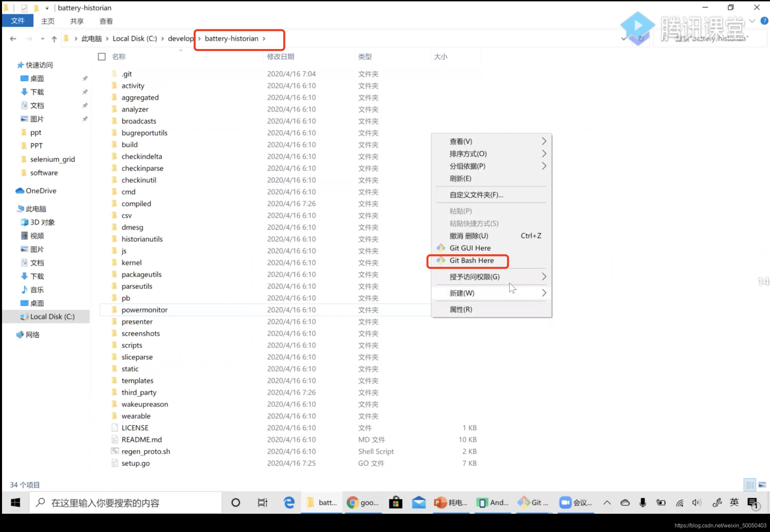Viewport: 770px width, 532px height.
Task: Select OneDrive in the navigation pane
Action: 41,191
